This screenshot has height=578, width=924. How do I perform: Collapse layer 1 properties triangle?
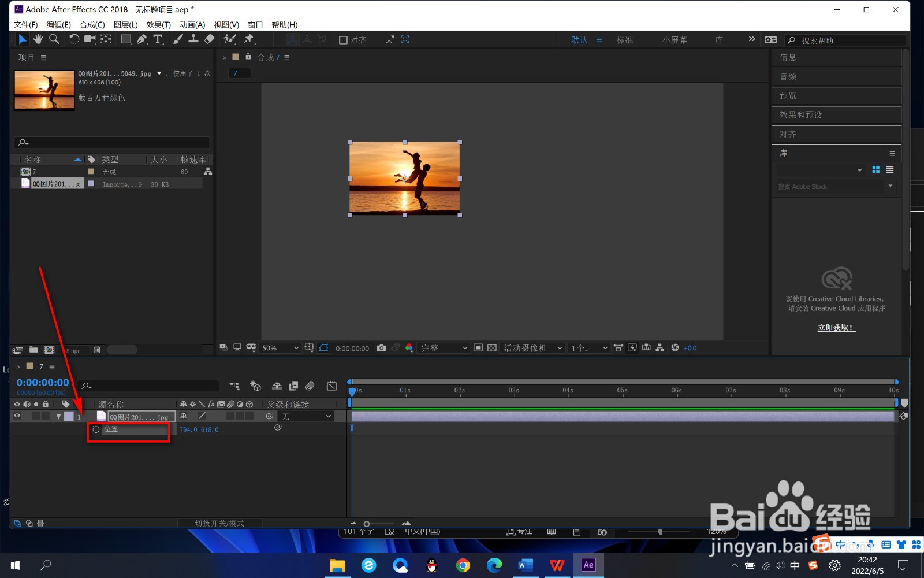pos(58,416)
